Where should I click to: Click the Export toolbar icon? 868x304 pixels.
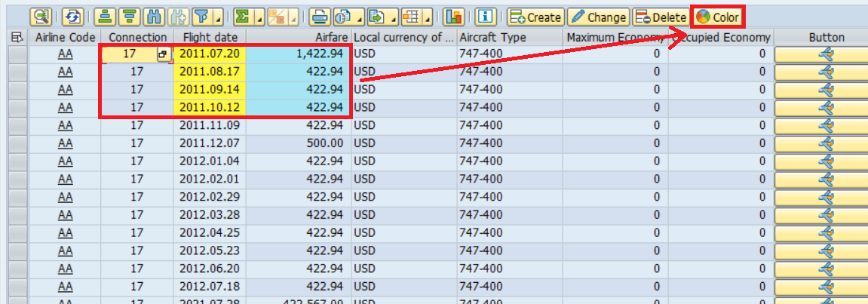377,17
